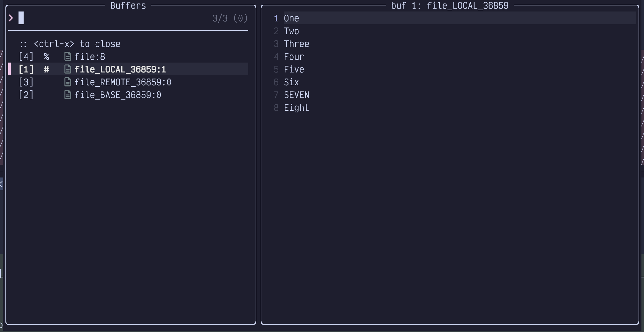Click the file icon beside file_BASE_36859

tap(67, 95)
